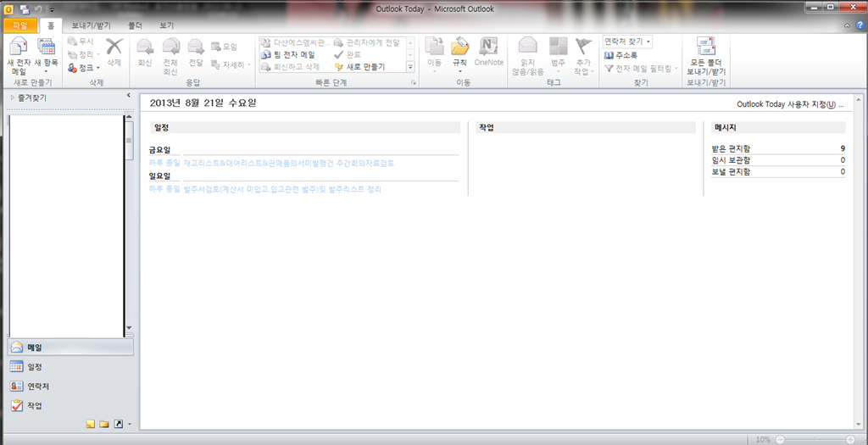
Task: Select the 다산에스엠씨관 quick step
Action: click(x=296, y=42)
